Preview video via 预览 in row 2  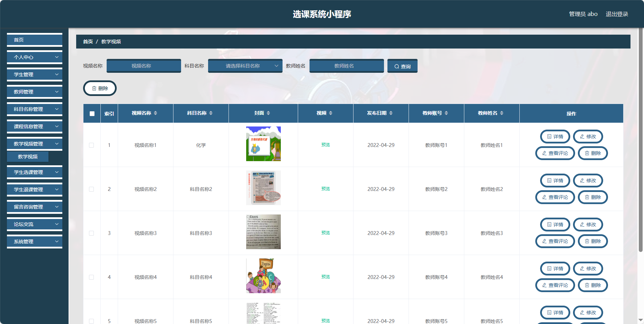coord(325,189)
